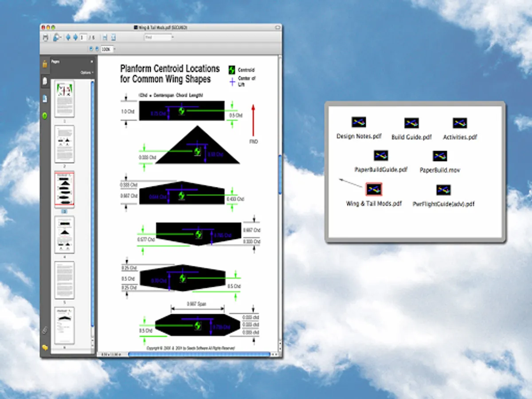Click the green circular sidebar icon
This screenshot has width=532, height=399.
pos(45,116)
